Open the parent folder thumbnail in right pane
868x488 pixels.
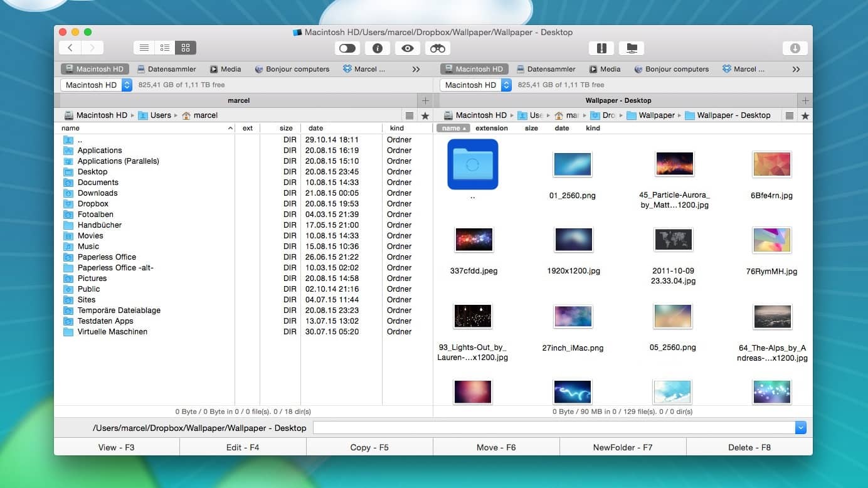[x=472, y=164]
